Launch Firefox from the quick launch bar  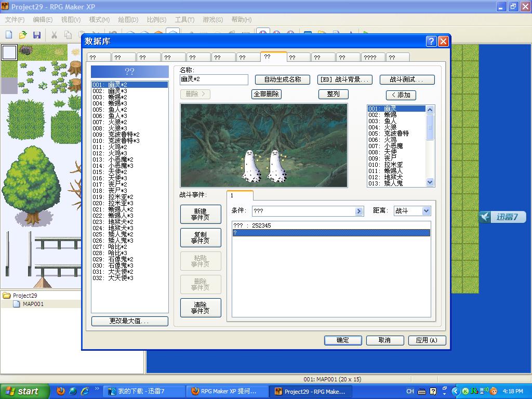[61, 391]
